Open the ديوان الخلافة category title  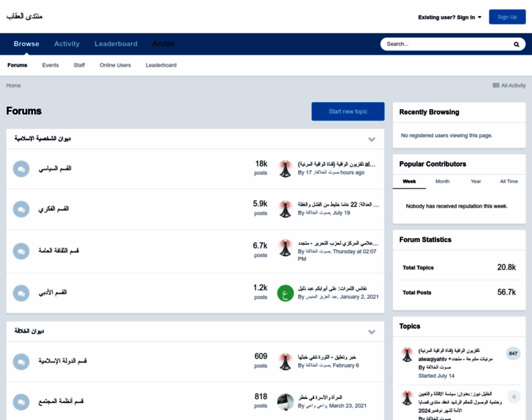click(x=29, y=331)
